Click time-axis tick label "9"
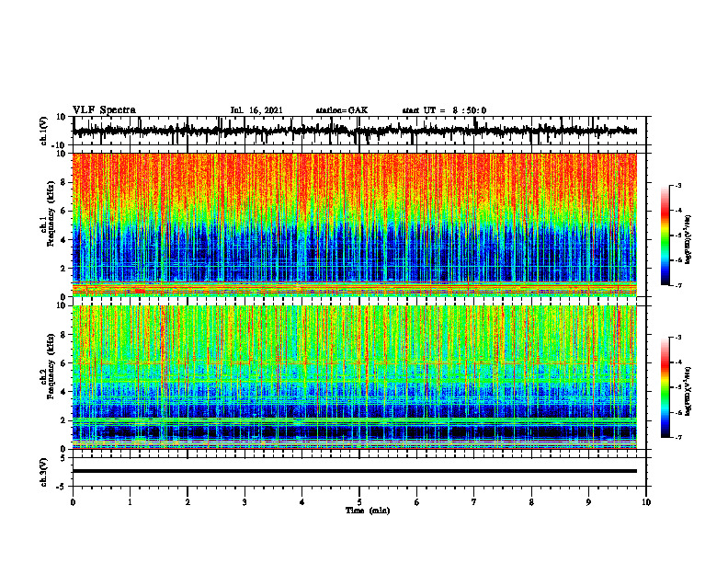 588,502
